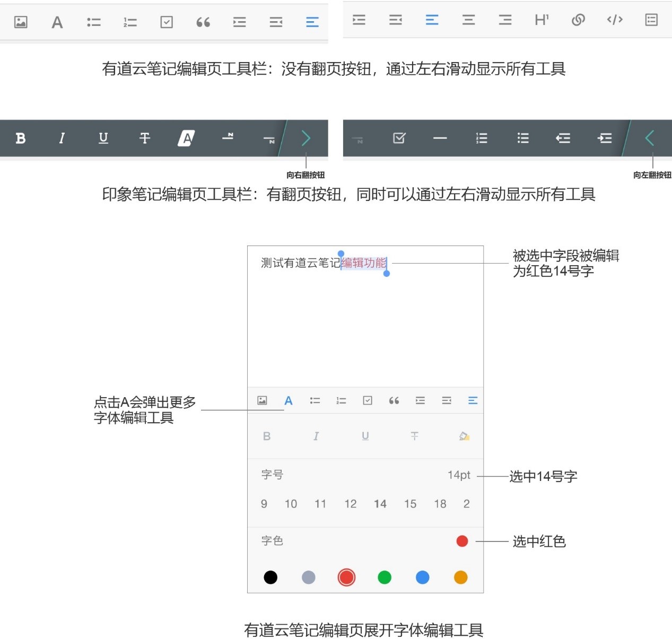Select the center align icon

tap(468, 20)
